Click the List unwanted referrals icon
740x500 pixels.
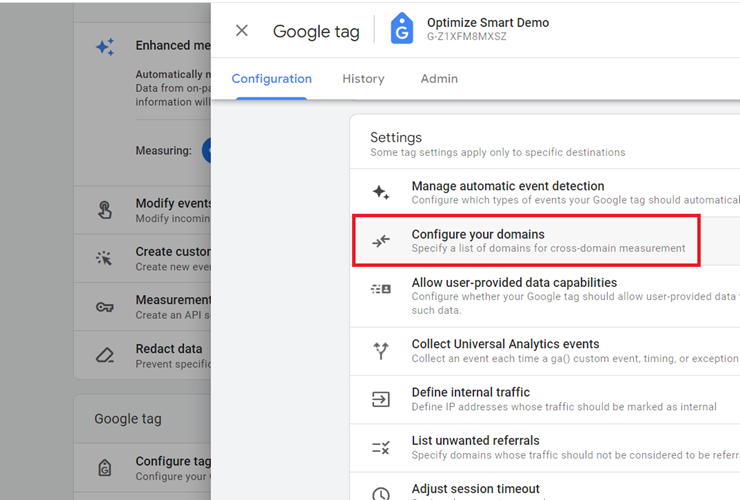381,448
